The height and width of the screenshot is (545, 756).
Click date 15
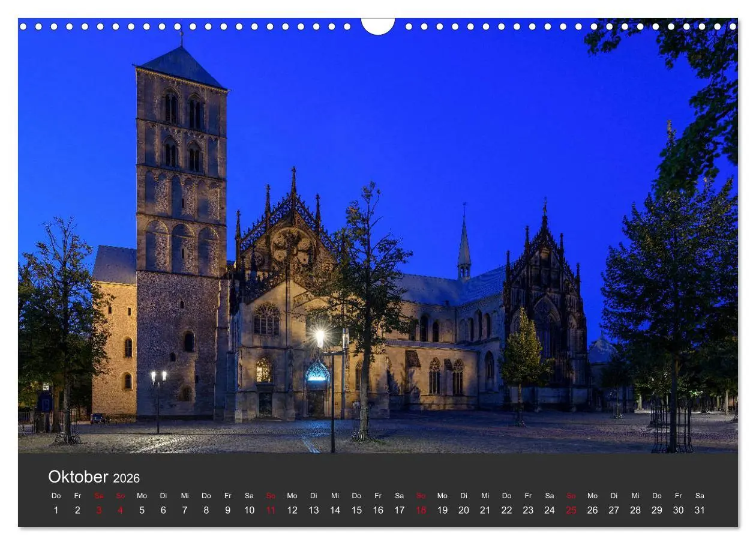point(356,510)
